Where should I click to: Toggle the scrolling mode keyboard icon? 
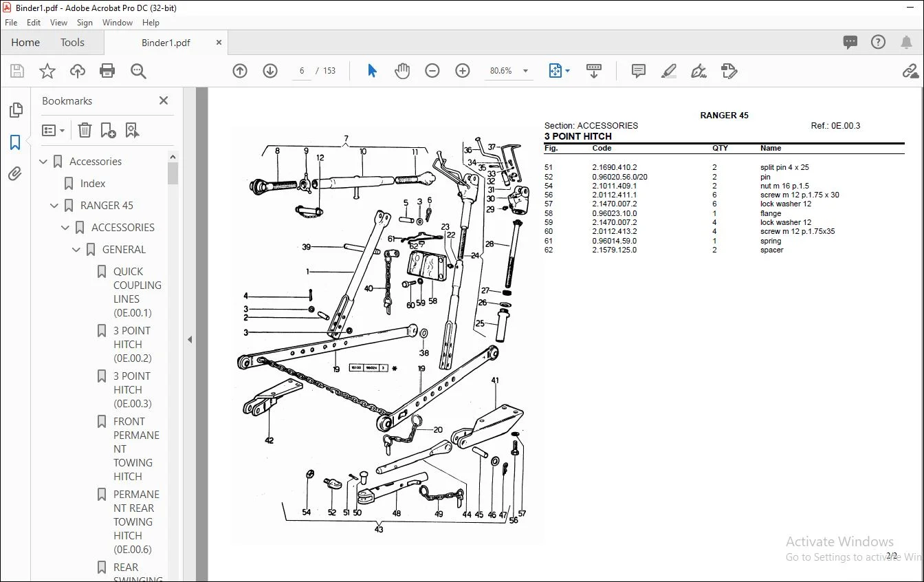594,71
